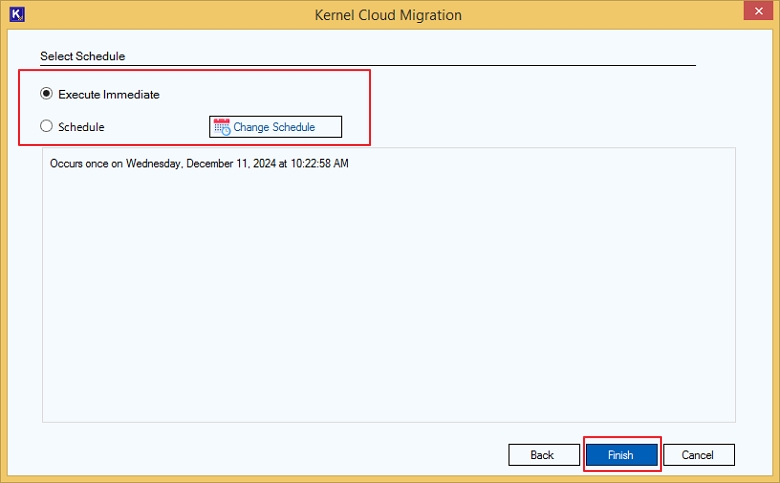Click the calendar icon on Change Schedule

tap(222, 127)
